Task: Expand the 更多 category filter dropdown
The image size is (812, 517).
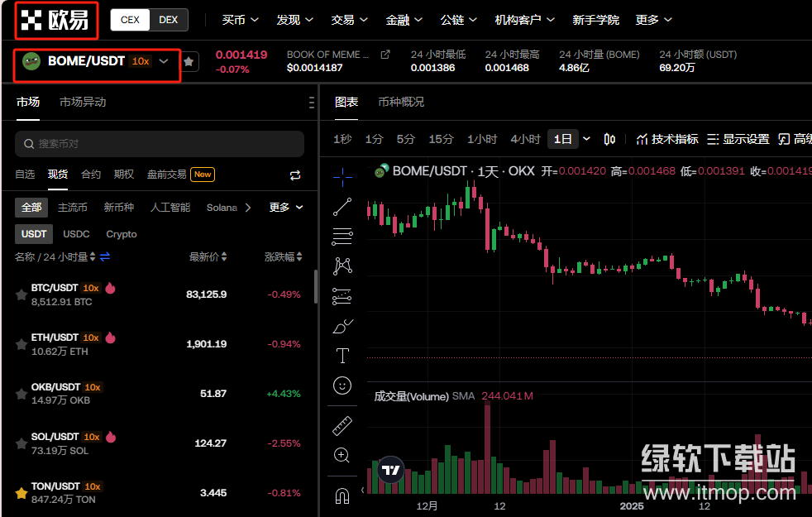Action: pos(286,208)
